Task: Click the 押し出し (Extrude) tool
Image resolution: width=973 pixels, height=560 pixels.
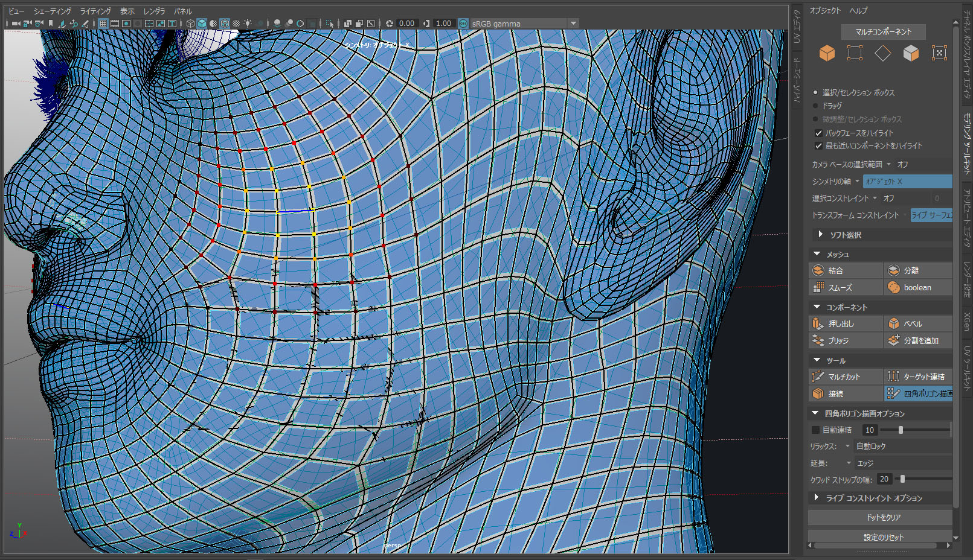Action: point(846,323)
